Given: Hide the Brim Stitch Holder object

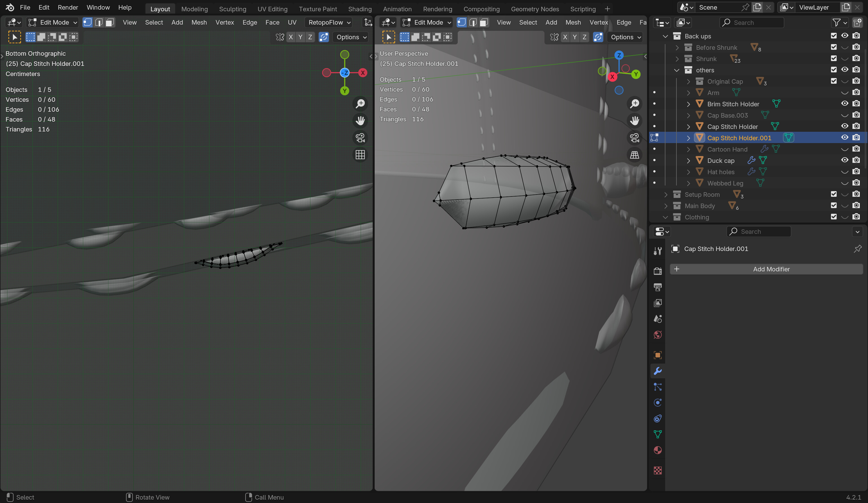Looking at the screenshot, I should coord(845,103).
